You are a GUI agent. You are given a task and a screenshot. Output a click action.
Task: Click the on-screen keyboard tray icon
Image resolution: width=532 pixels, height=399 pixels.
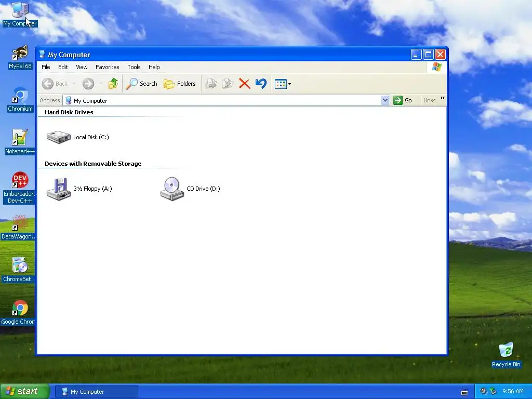(464, 392)
